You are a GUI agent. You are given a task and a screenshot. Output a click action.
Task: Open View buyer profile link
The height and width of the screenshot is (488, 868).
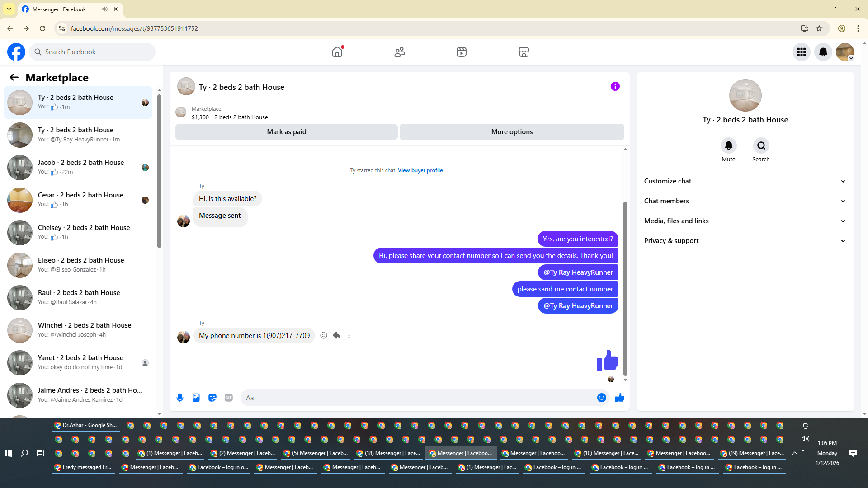coord(420,170)
